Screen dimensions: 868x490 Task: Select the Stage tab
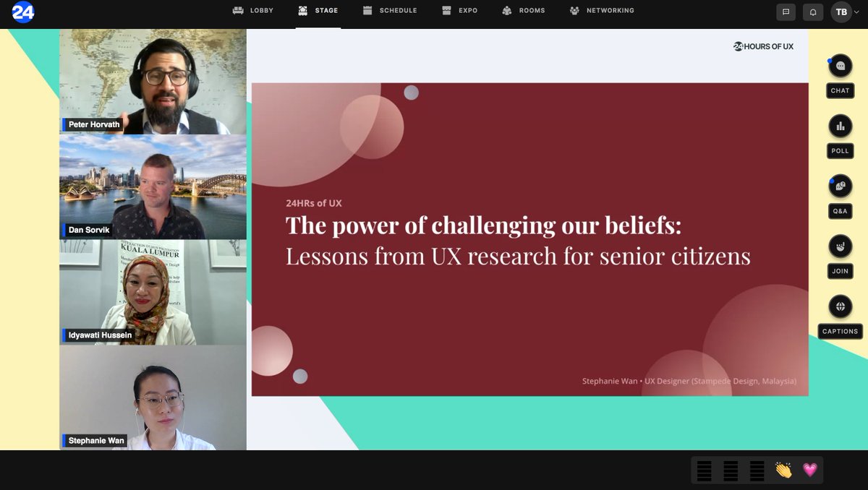pos(318,11)
